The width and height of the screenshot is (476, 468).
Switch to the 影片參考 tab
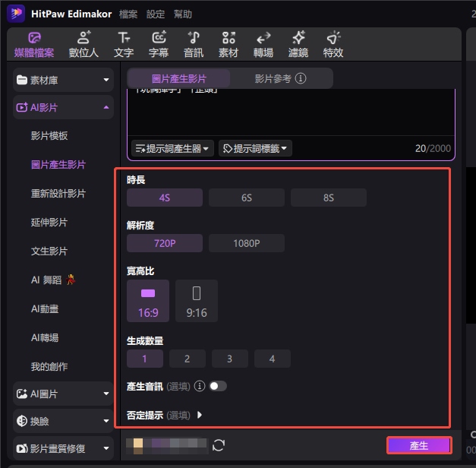tap(281, 78)
